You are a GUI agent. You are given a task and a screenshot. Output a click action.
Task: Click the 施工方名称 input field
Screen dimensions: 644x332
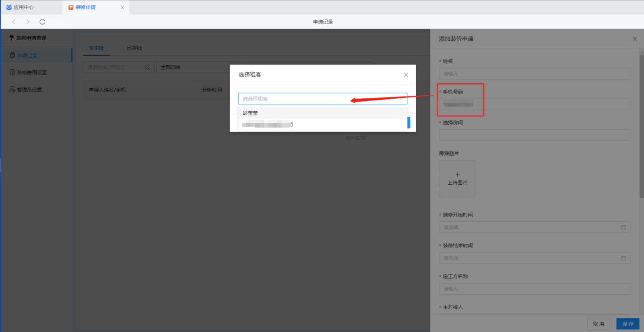[534, 289]
